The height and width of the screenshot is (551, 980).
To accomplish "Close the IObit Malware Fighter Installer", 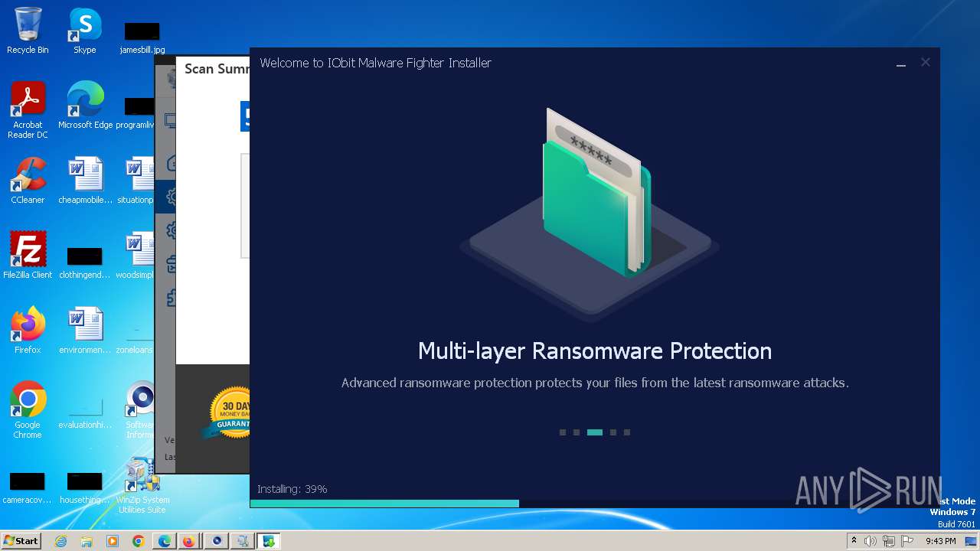I will tap(926, 63).
